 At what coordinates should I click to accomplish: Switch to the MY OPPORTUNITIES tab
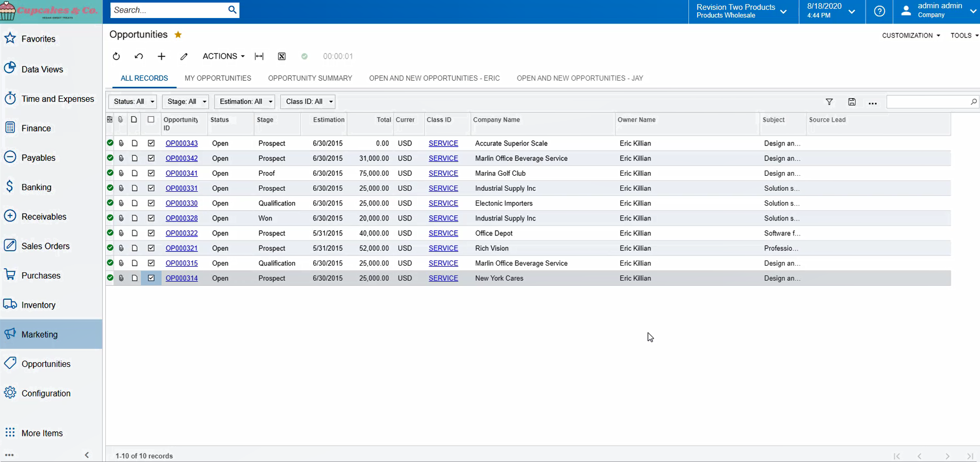click(x=218, y=78)
